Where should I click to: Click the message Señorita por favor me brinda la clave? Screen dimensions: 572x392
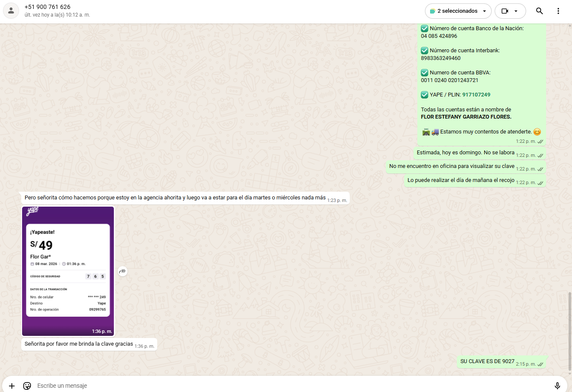(x=79, y=344)
